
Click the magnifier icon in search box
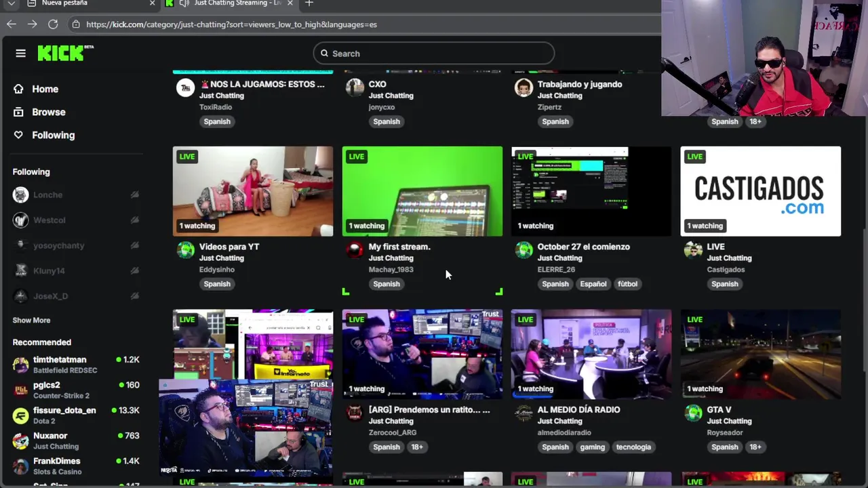(x=324, y=54)
